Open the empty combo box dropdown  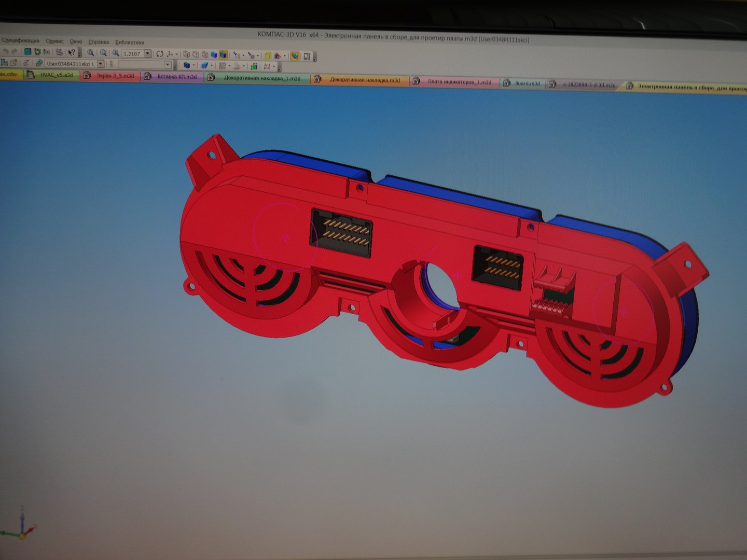tap(168, 65)
